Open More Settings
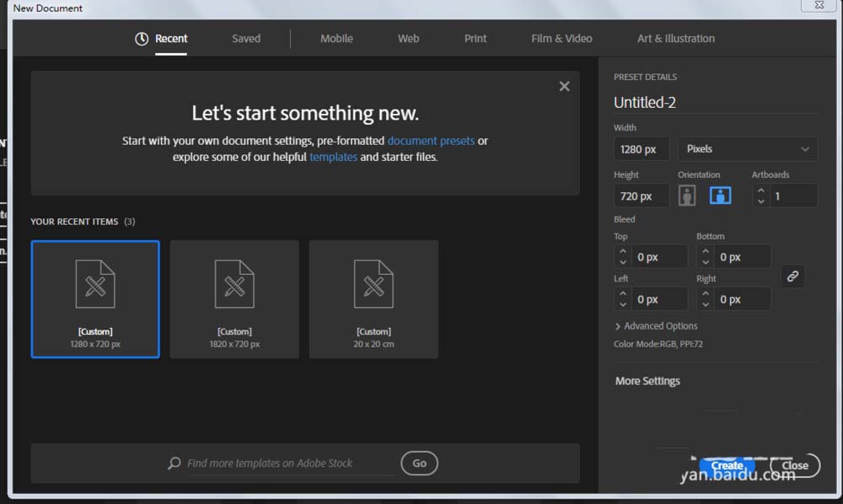 tap(647, 381)
